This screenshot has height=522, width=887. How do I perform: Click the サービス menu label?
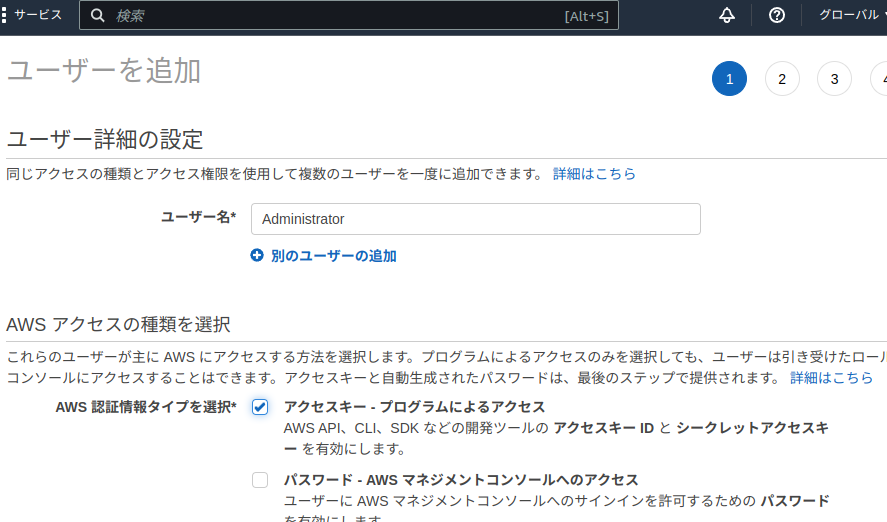(38, 15)
